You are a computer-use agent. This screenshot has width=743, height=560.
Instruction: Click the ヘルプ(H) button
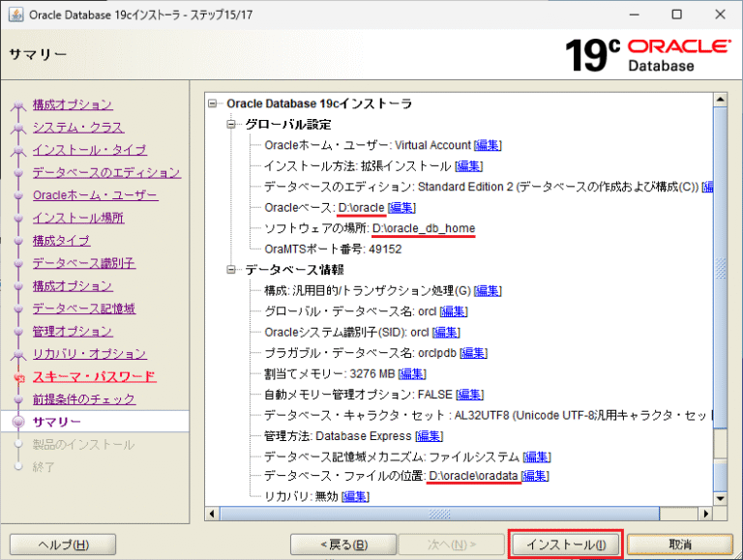click(x=63, y=545)
